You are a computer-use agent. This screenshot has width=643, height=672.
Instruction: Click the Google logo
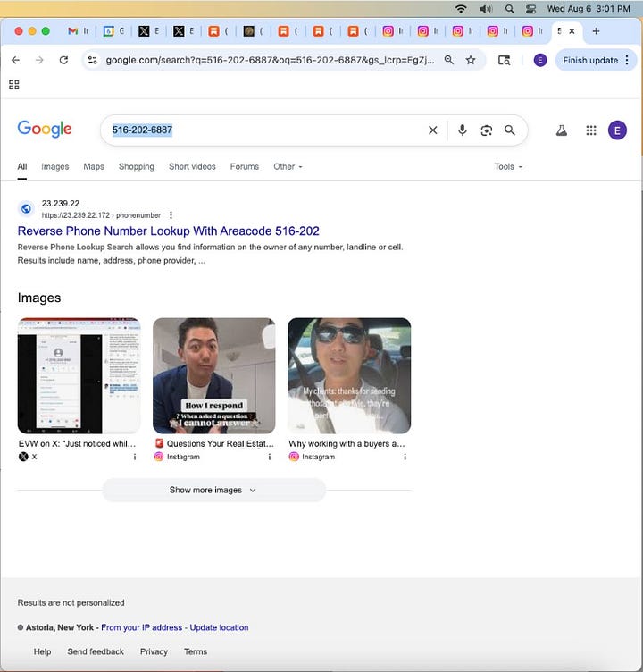coord(45,129)
